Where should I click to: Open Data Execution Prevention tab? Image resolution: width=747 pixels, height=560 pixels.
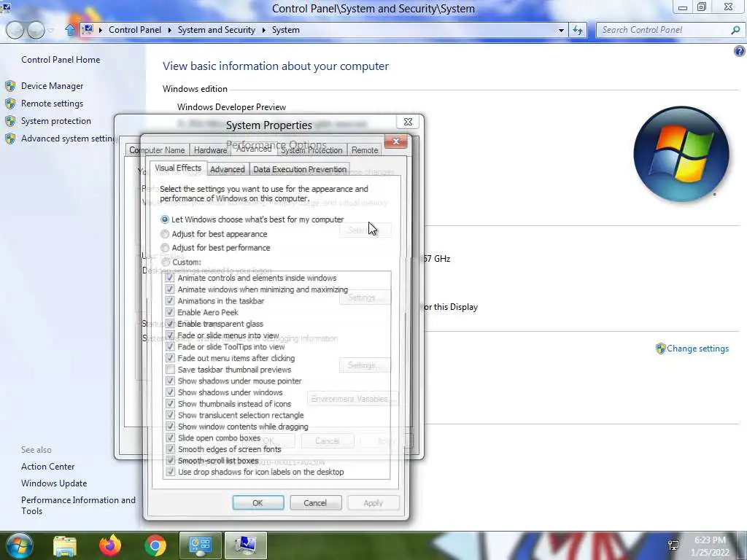point(300,169)
